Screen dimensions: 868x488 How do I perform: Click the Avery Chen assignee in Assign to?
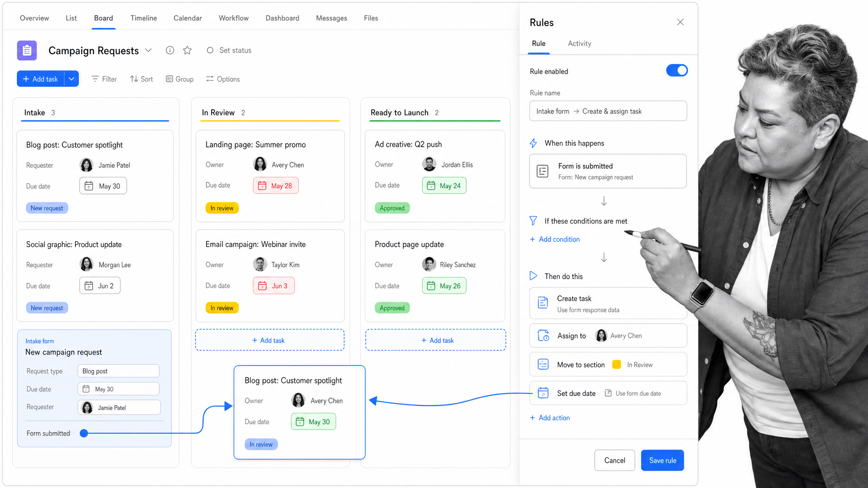click(618, 335)
